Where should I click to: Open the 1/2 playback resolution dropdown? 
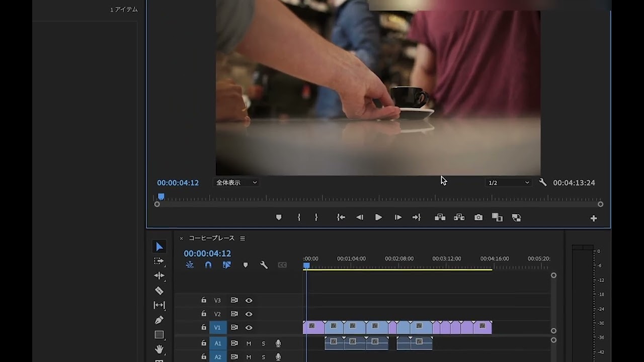[x=508, y=183]
